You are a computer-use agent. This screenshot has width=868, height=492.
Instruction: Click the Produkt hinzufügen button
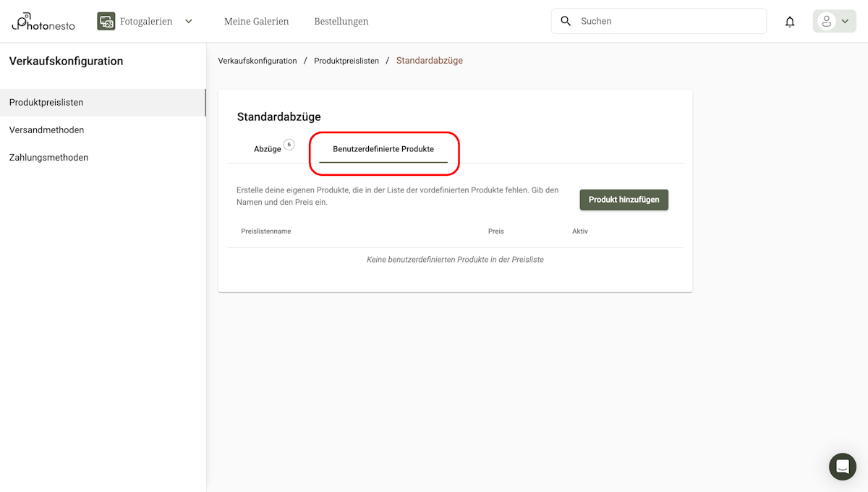[x=624, y=199]
